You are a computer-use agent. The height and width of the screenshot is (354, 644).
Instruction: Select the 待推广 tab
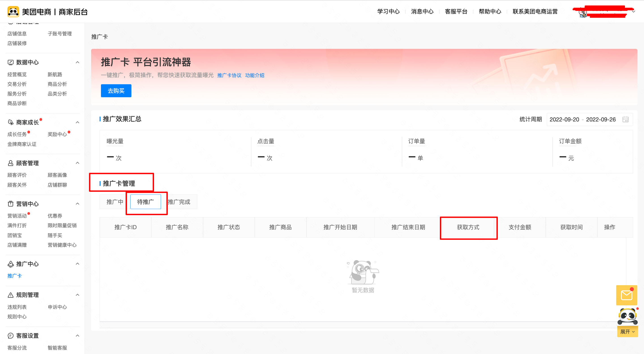coord(145,202)
